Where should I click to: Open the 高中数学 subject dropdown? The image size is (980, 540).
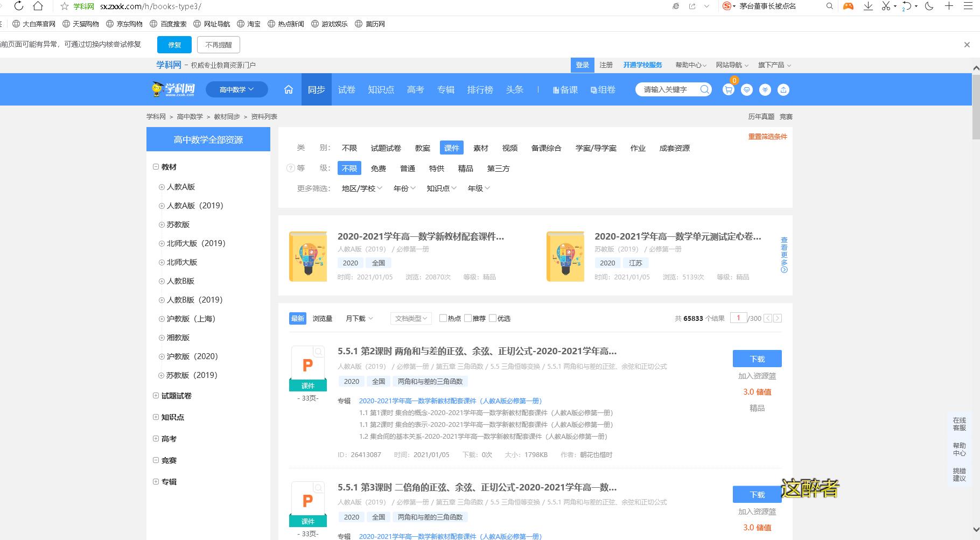coord(236,89)
